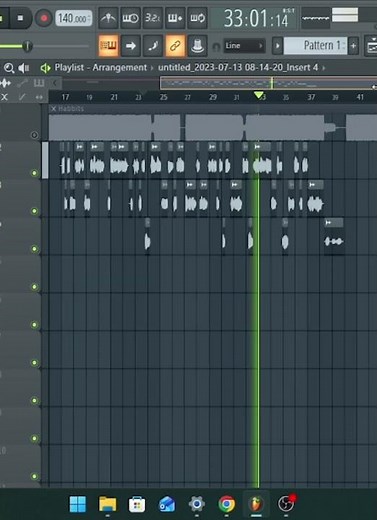Unmute track 1 with the Habbits clip
377x520 pixels.
(34, 135)
